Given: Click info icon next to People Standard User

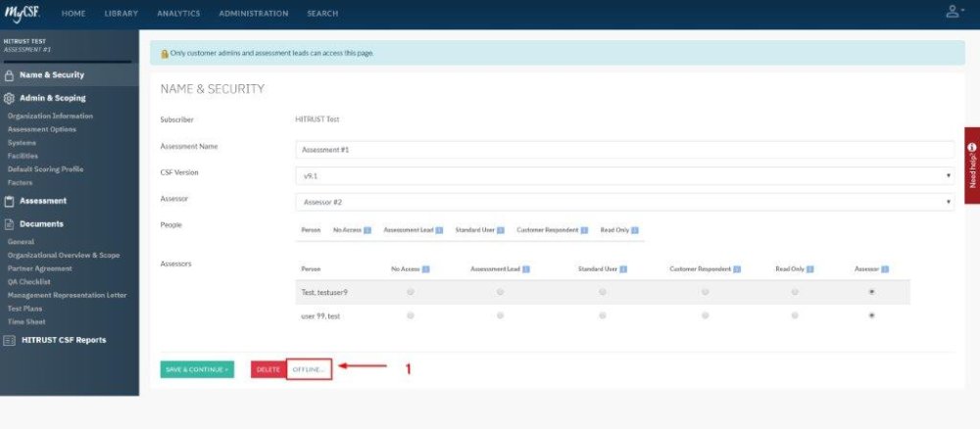Looking at the screenshot, I should point(501,230).
